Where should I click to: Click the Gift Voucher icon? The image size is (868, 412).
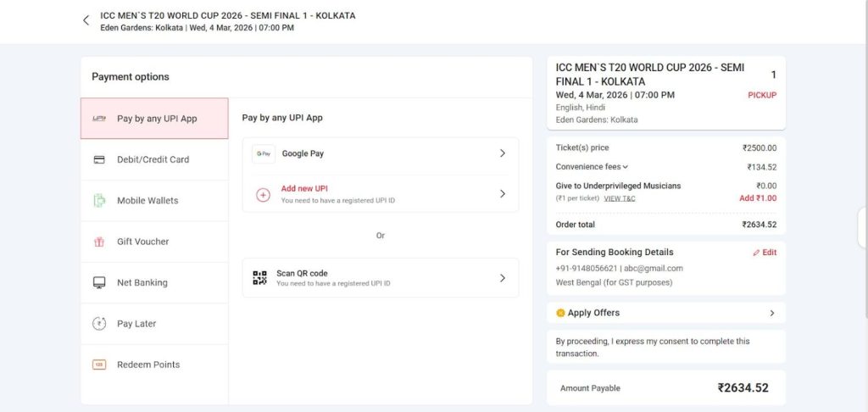point(99,242)
